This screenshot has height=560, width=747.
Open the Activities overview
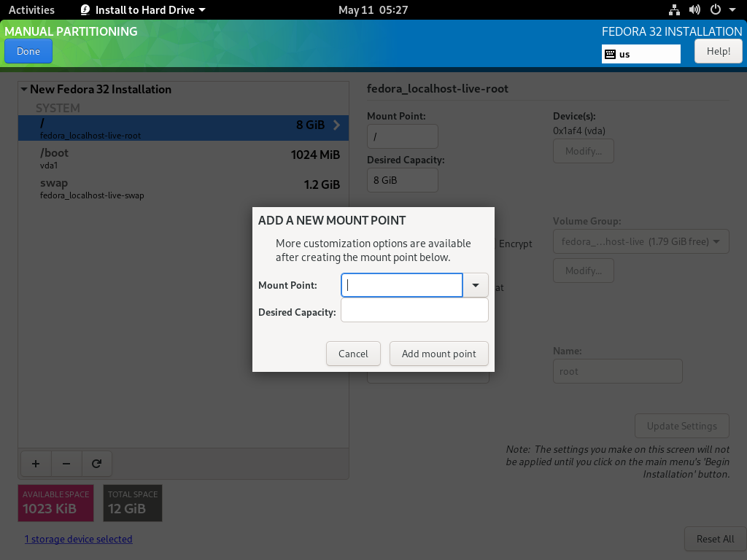coord(31,10)
